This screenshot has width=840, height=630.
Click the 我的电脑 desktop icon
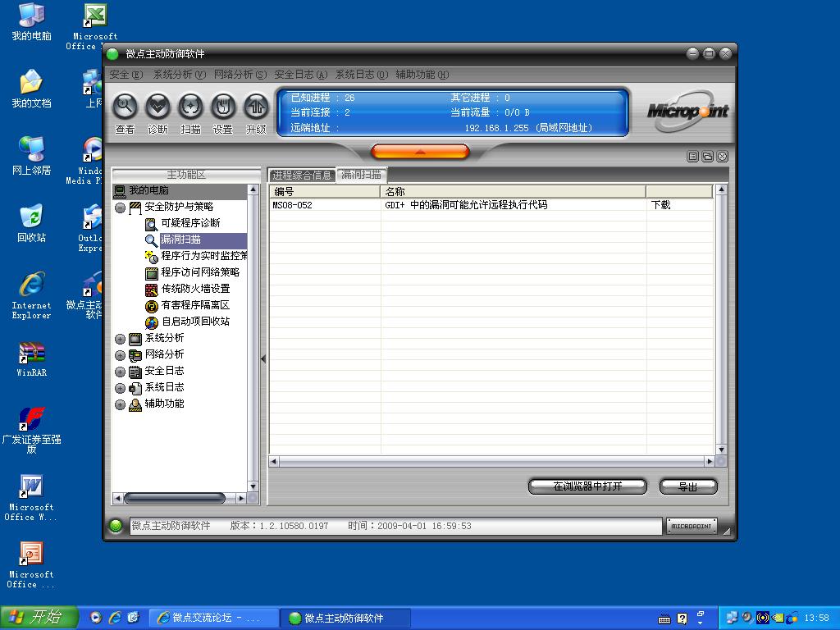click(x=32, y=21)
